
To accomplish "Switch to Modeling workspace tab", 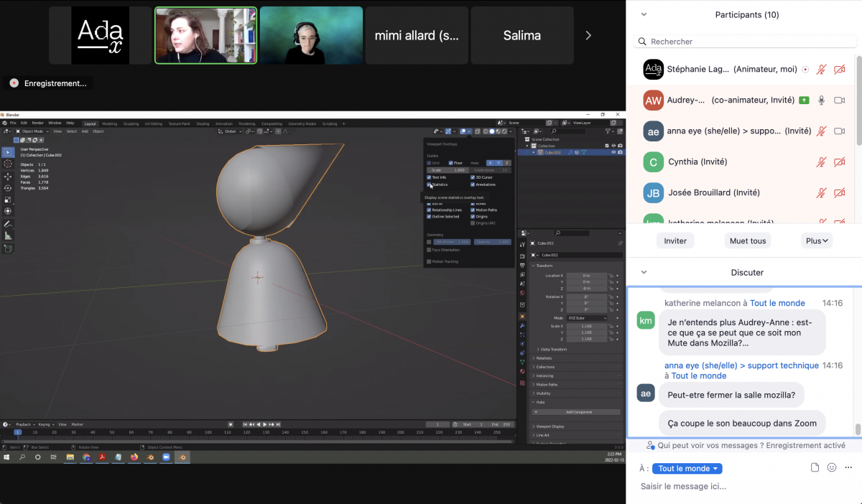I will tap(109, 123).
